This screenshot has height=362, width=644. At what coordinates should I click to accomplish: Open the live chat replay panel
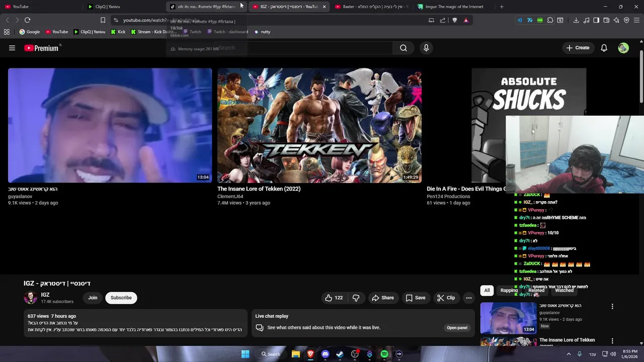pos(457,328)
